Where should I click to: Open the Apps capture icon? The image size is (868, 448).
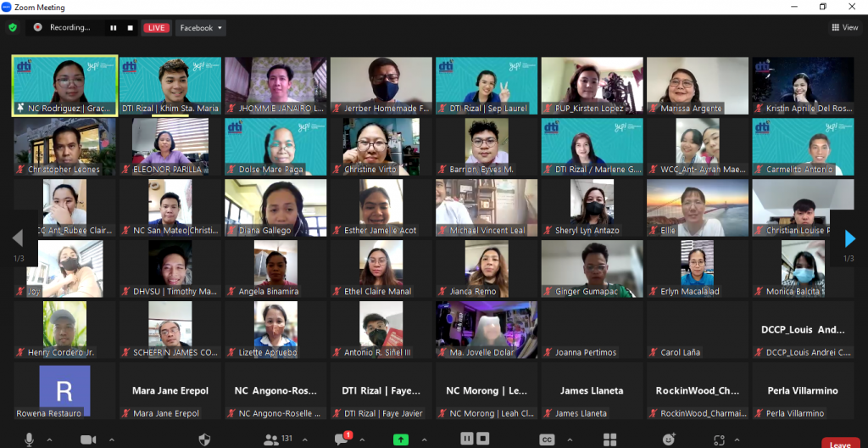click(x=719, y=440)
